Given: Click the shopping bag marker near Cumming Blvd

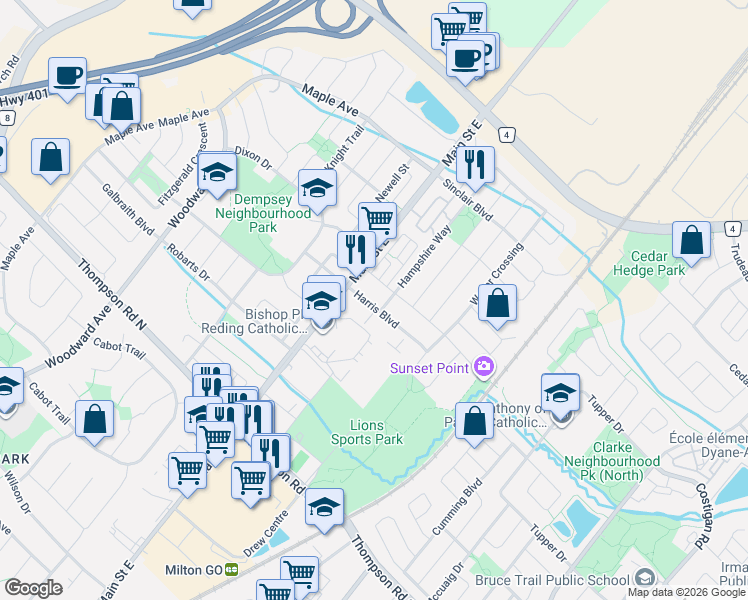Looking at the screenshot, I should point(474,422).
